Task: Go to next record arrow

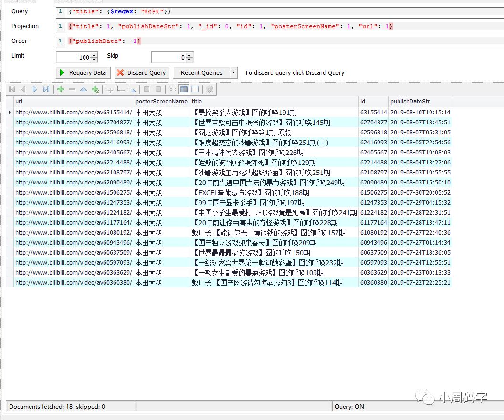Action: (35, 89)
